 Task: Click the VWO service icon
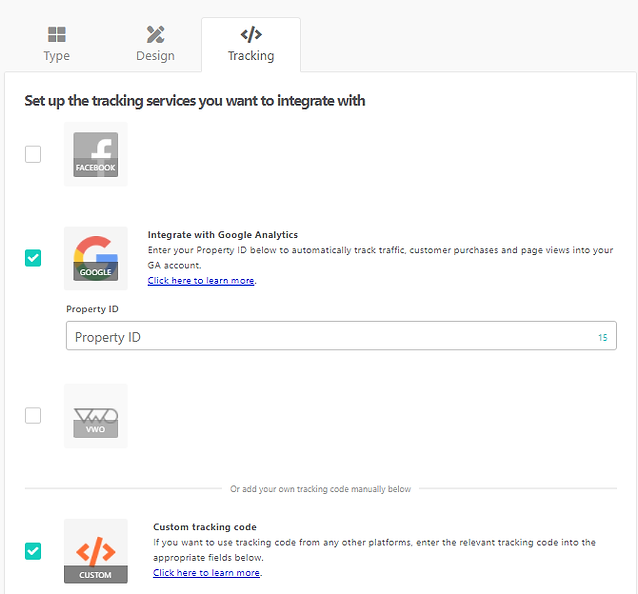pos(96,416)
